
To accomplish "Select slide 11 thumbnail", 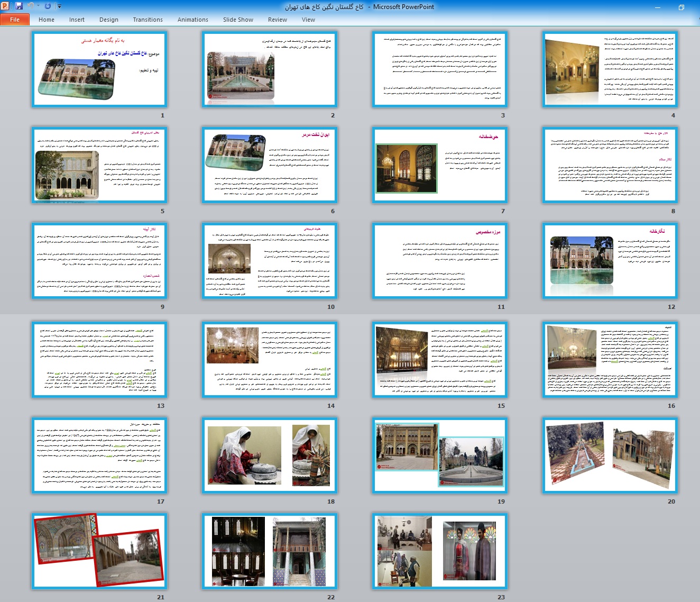I will point(440,261).
